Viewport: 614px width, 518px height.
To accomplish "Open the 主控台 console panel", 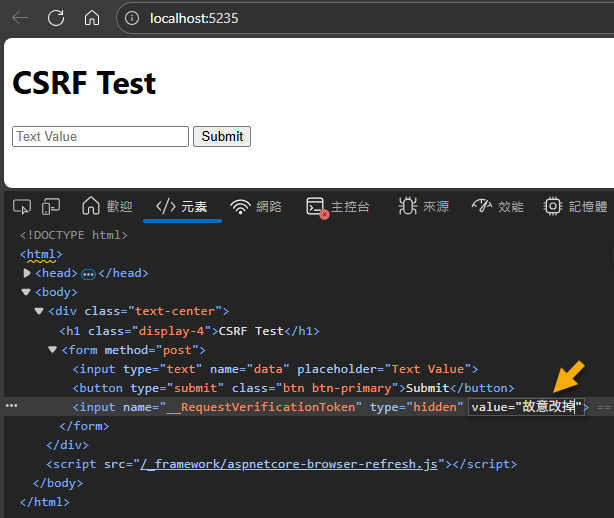I will [x=338, y=206].
